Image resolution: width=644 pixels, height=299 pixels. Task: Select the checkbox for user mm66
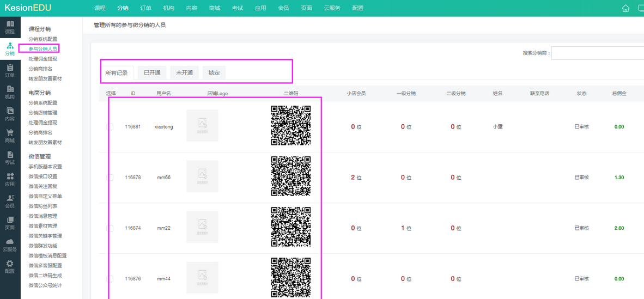110,178
